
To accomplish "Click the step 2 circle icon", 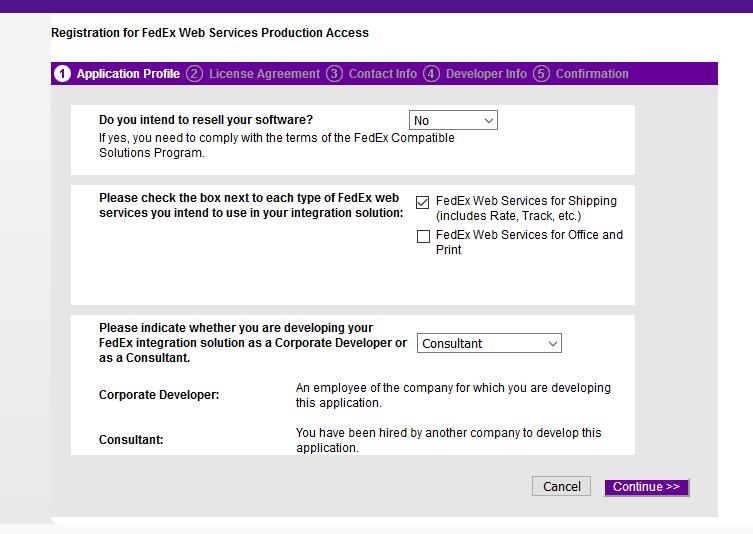I will [194, 74].
